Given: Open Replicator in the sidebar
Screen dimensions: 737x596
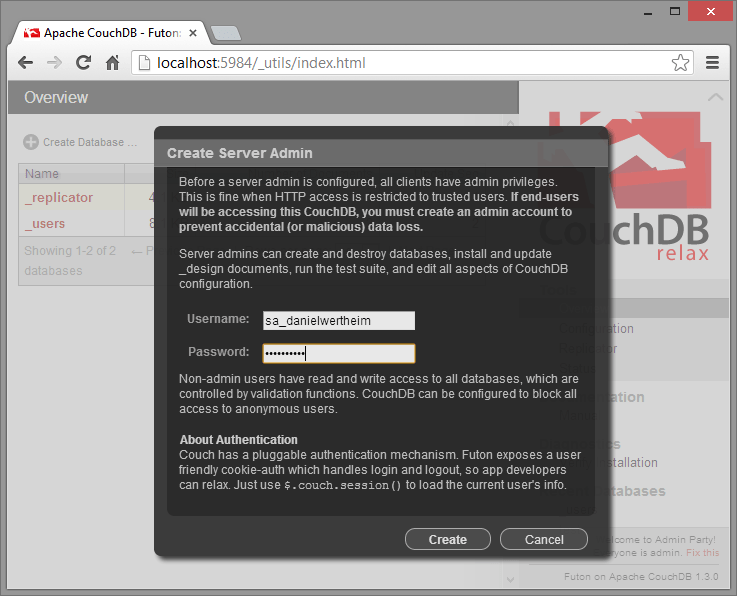Looking at the screenshot, I should (588, 349).
